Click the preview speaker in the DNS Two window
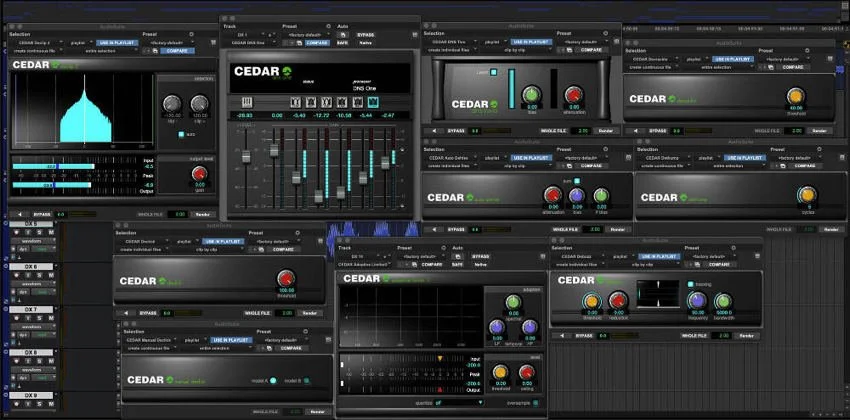The width and height of the screenshot is (850, 420). click(434, 131)
